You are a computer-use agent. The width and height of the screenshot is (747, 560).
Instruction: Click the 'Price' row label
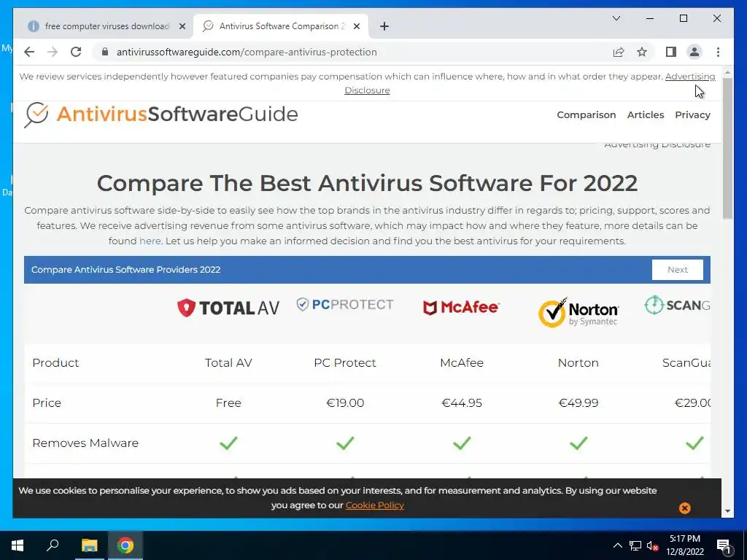point(47,402)
